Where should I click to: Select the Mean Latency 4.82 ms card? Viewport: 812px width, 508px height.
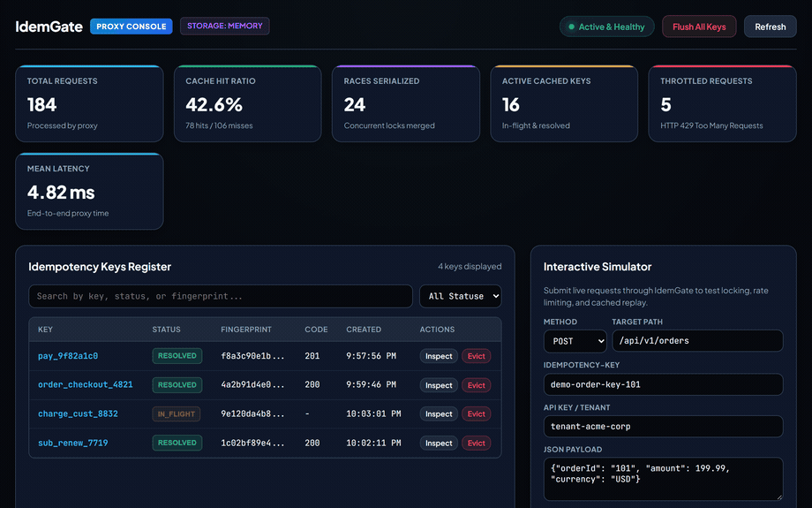(x=89, y=192)
